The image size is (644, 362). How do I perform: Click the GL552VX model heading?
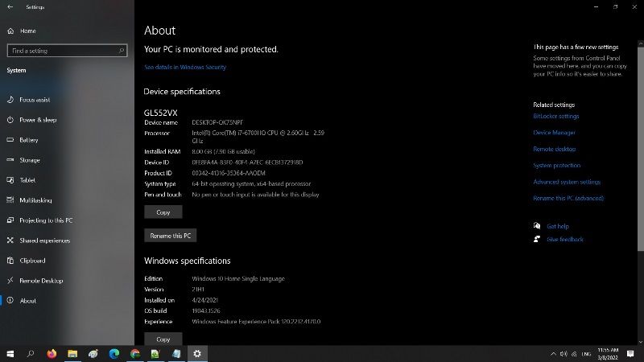pyautogui.click(x=160, y=113)
